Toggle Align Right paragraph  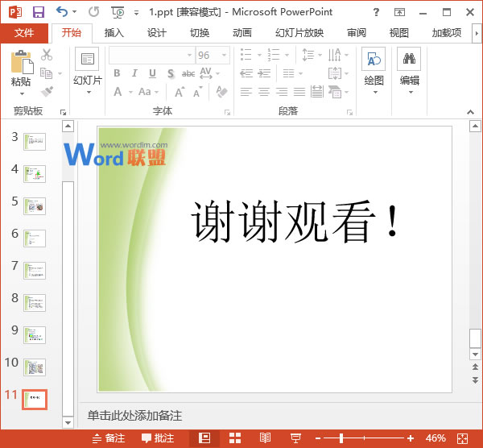(282, 92)
